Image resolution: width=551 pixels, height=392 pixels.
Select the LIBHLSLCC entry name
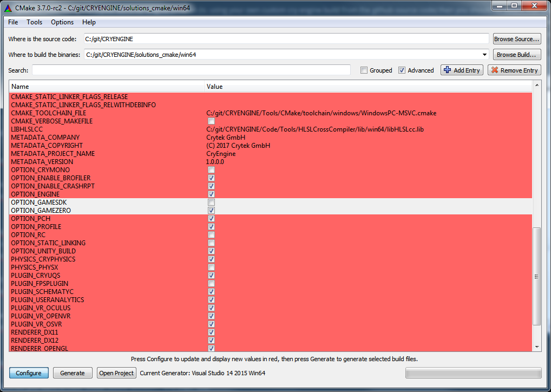(x=27, y=129)
